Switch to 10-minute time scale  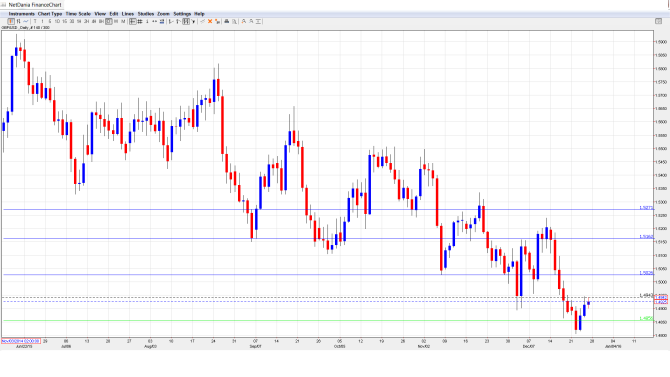(57, 21)
